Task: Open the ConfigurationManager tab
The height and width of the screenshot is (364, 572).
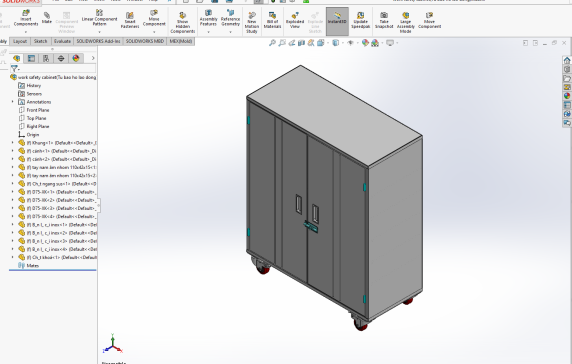Action: 46,58
